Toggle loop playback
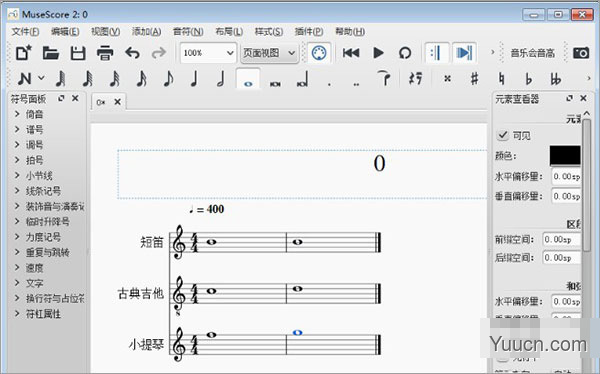The width and height of the screenshot is (600, 374). pos(405,53)
